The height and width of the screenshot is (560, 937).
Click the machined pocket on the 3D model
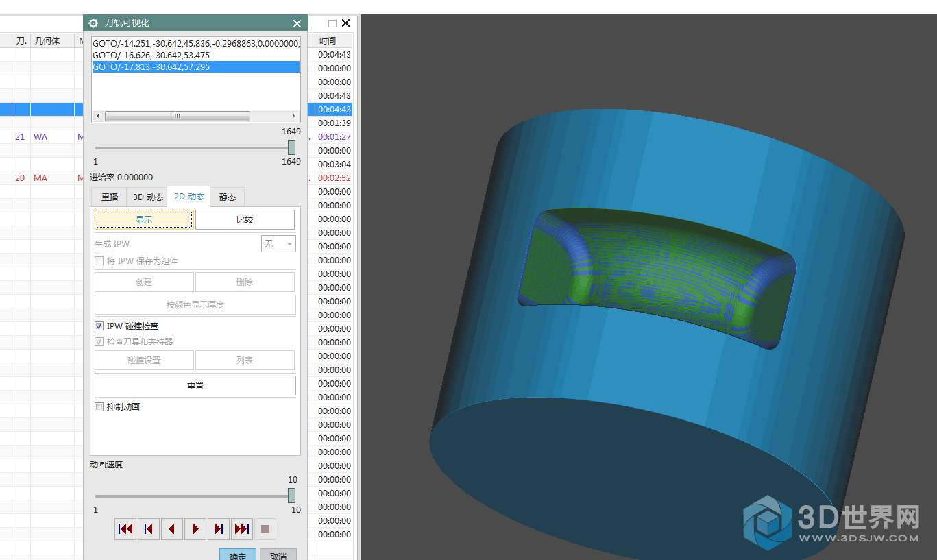coord(657,278)
